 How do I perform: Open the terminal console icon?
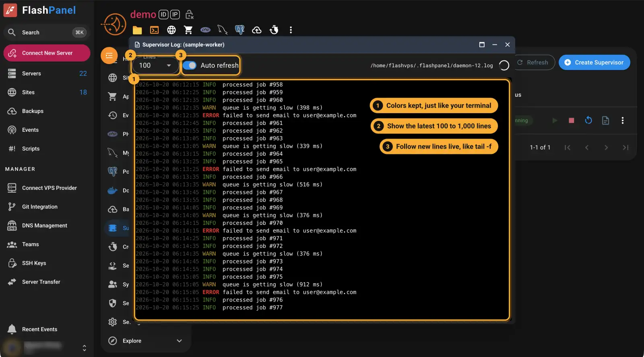pos(154,30)
